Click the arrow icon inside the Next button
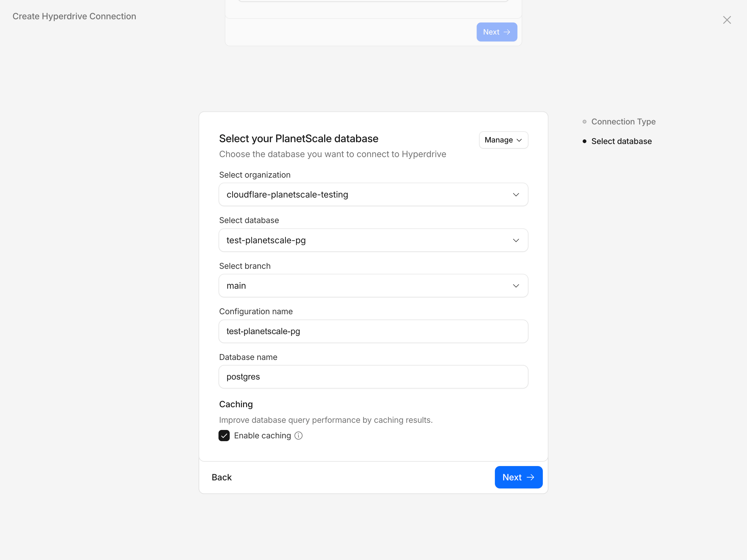This screenshot has height=560, width=747. tap(531, 477)
